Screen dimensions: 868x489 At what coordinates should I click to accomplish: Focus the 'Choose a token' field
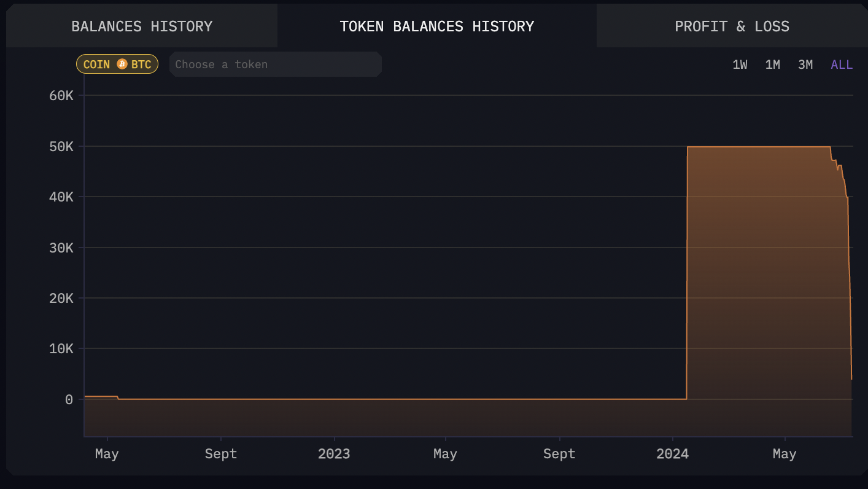276,65
